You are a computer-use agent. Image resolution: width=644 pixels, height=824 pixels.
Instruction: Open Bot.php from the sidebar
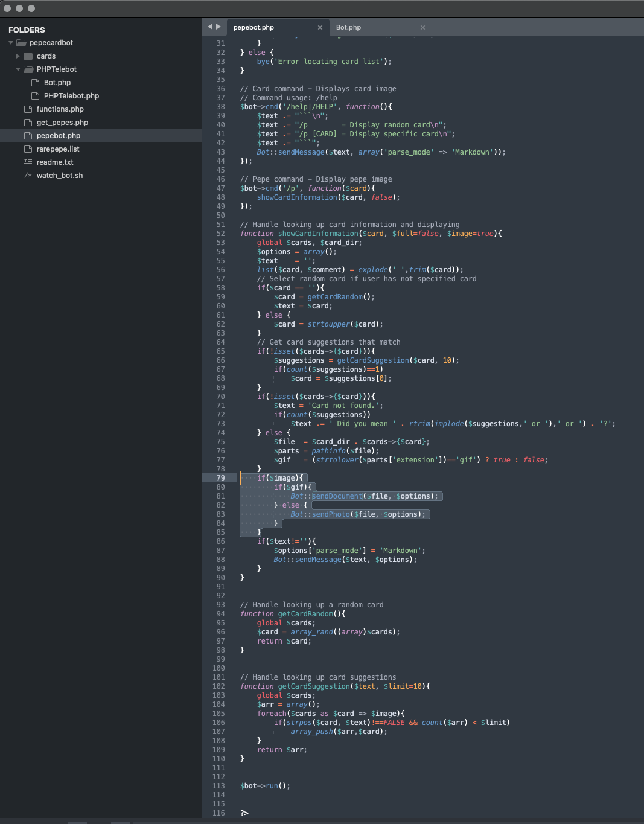pyautogui.click(x=57, y=83)
